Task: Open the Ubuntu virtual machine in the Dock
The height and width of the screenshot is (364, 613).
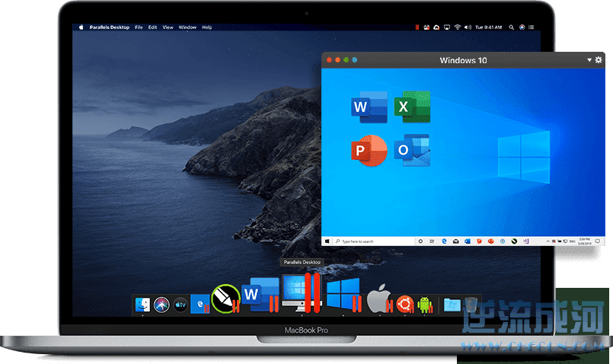Action: (x=404, y=304)
